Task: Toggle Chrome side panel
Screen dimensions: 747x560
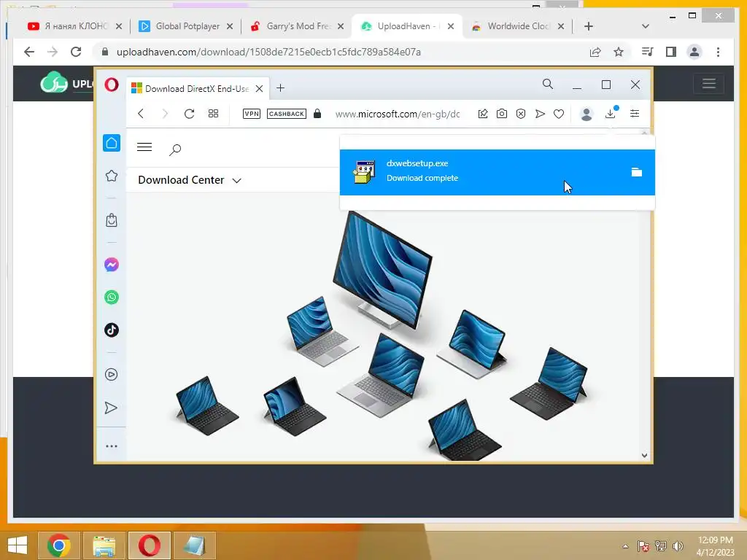Action: click(x=671, y=52)
